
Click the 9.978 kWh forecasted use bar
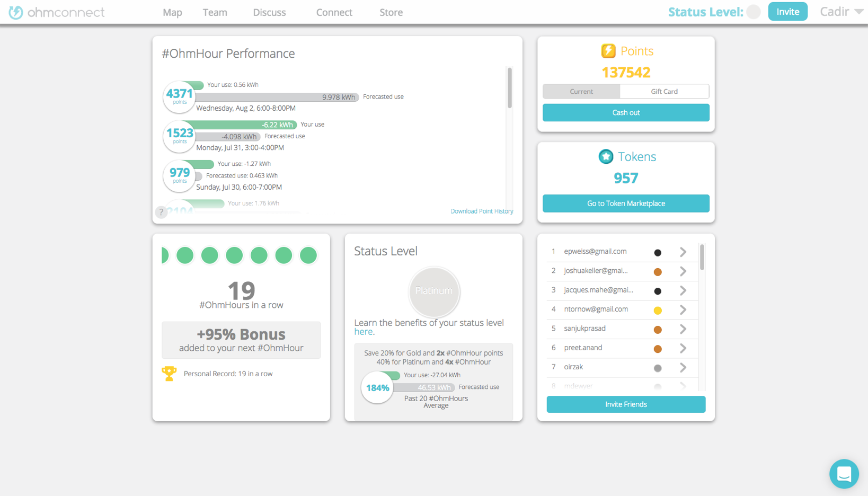[x=277, y=97]
